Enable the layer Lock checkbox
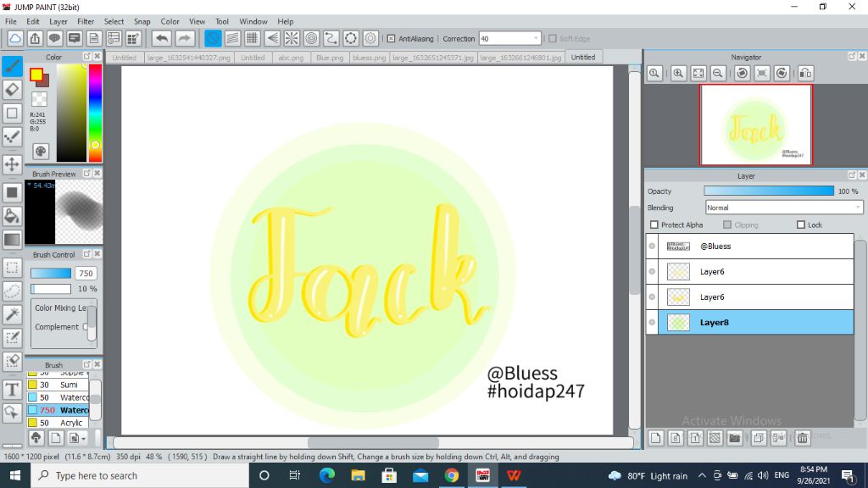The width and height of the screenshot is (868, 488). click(801, 225)
